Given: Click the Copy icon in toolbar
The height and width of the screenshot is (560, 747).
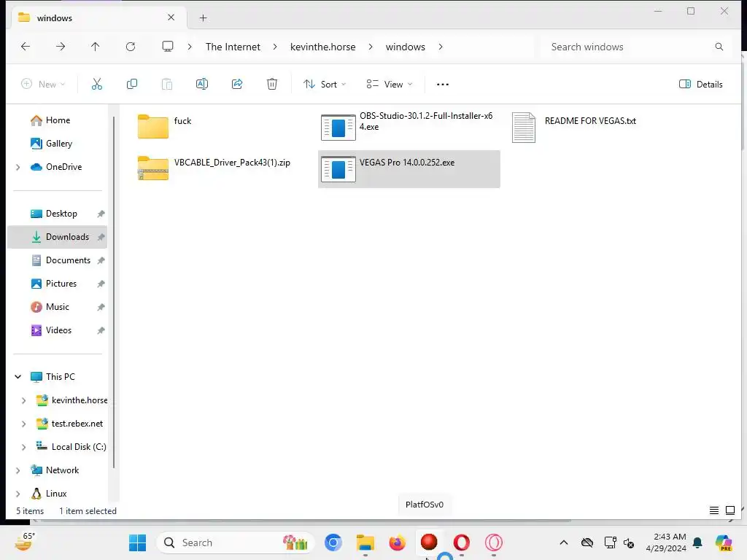Looking at the screenshot, I should [132, 85].
